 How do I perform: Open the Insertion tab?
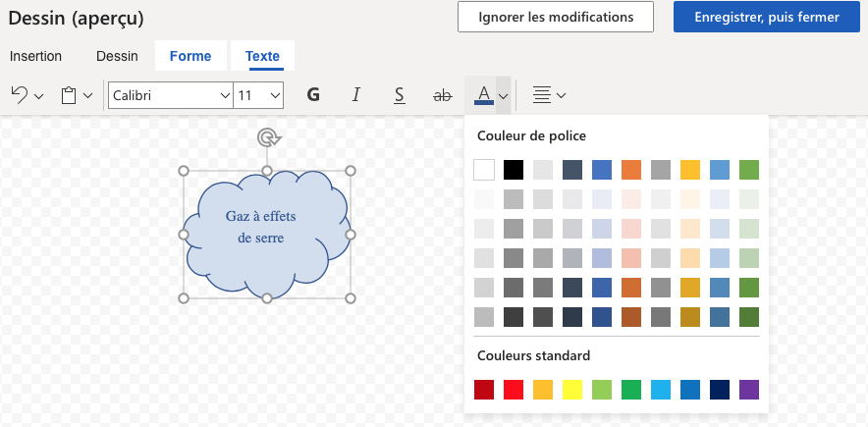pos(36,56)
